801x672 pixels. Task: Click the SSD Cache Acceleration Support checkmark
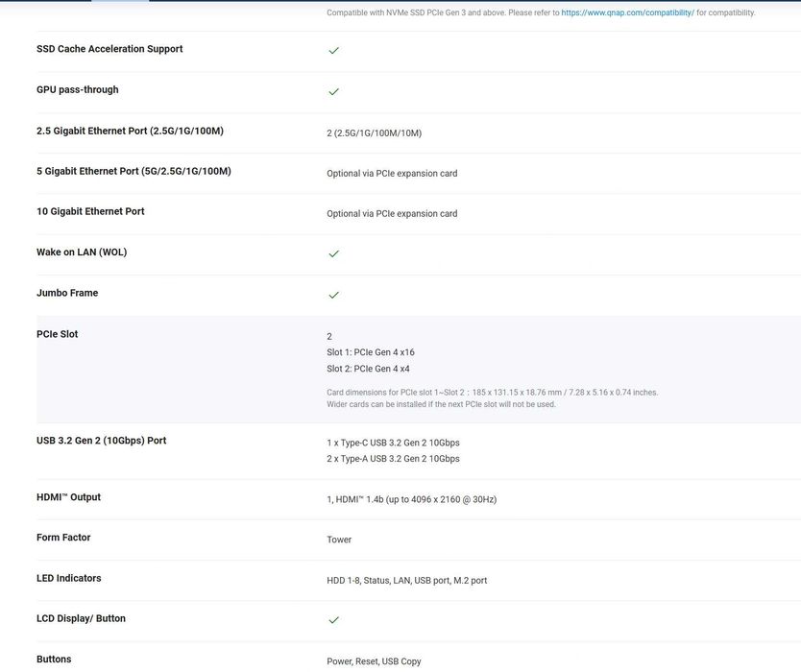pos(333,50)
